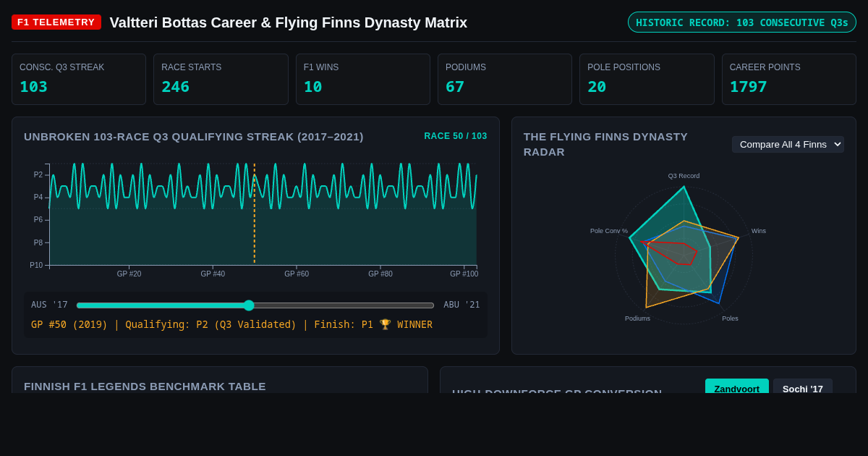Click the Wins radar axis label
The image size is (868, 456).
pyautogui.click(x=759, y=231)
